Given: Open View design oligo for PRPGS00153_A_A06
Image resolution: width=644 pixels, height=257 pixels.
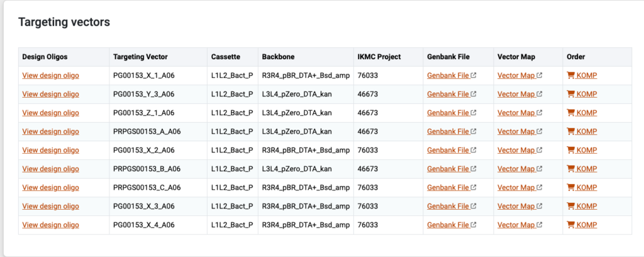Looking at the screenshot, I should point(50,132).
